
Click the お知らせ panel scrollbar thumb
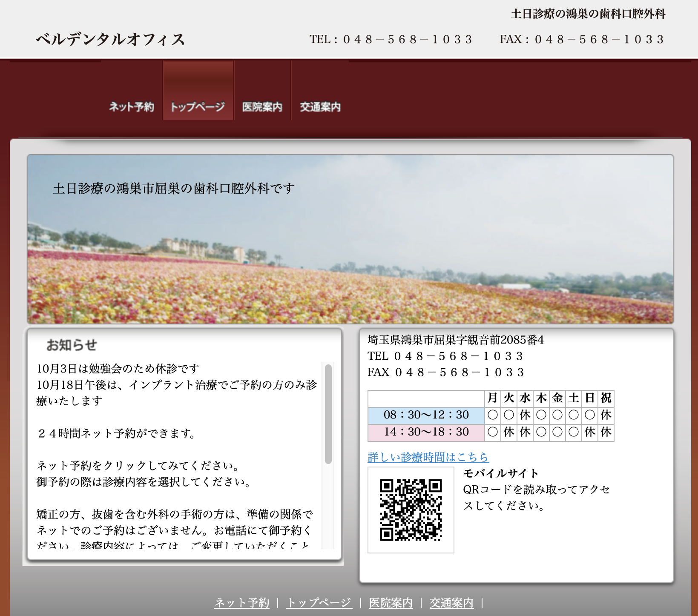[328, 414]
